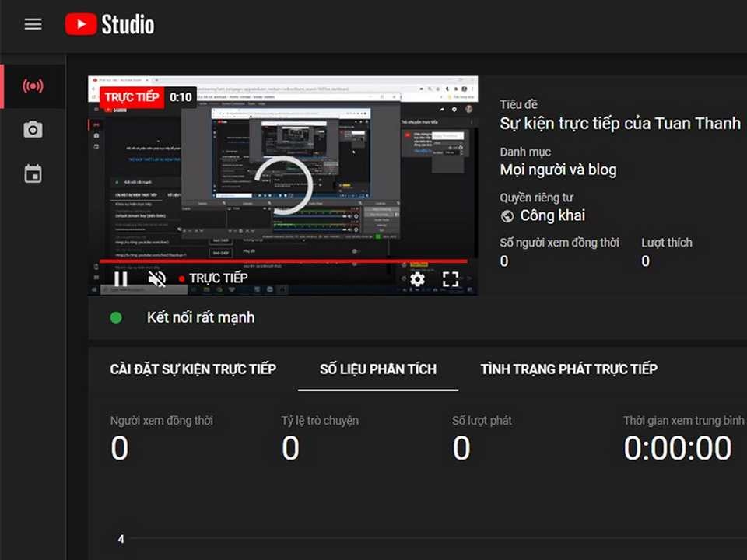Click the red TRỰC TIẾP live indicator
Image resolution: width=747 pixels, height=560 pixels.
[x=130, y=96]
